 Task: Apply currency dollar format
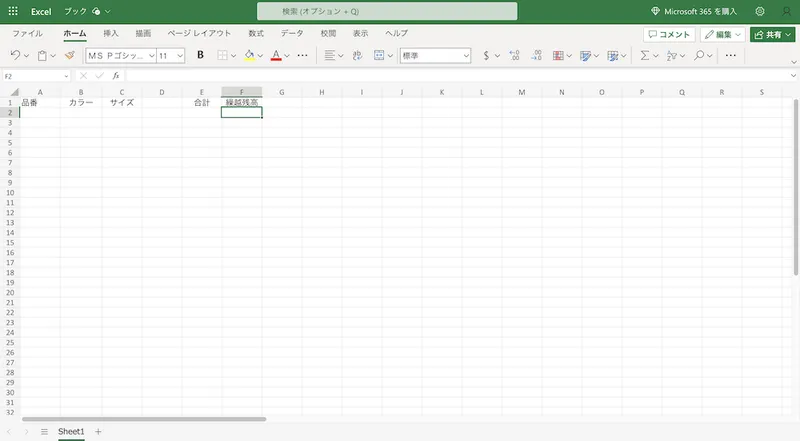pos(486,55)
